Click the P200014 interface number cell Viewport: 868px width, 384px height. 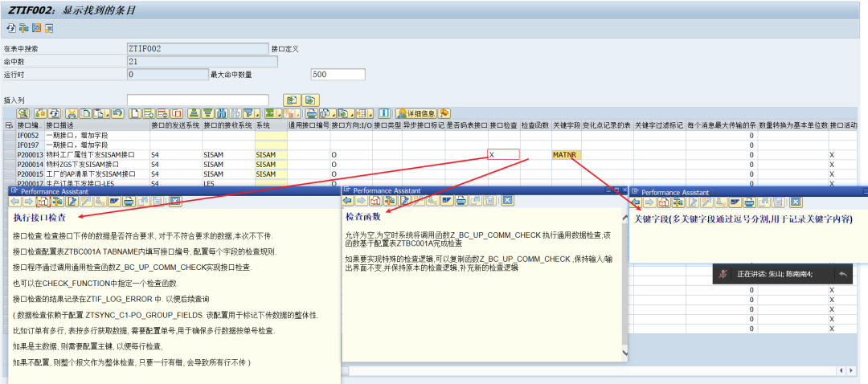tap(30, 165)
